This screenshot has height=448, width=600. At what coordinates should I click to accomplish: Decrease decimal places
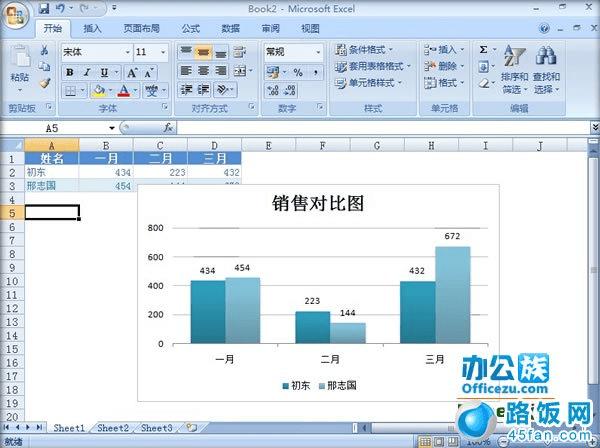click(290, 91)
